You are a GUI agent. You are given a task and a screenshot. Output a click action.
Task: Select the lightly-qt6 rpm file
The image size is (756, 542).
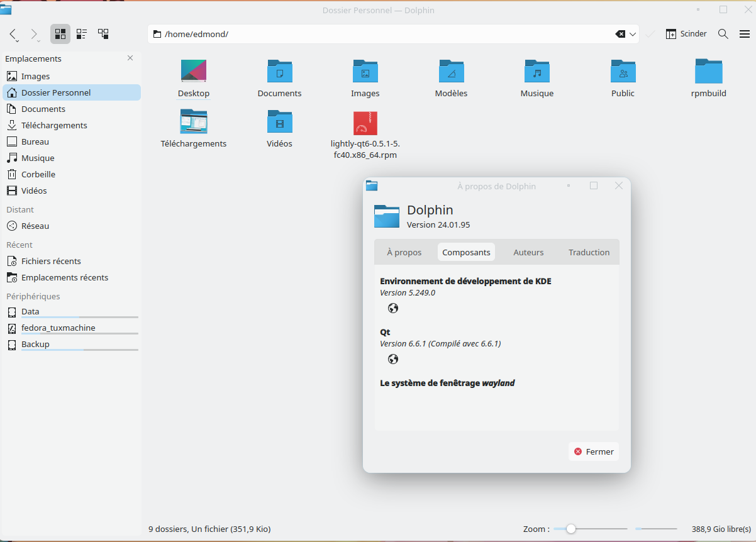tap(365, 123)
